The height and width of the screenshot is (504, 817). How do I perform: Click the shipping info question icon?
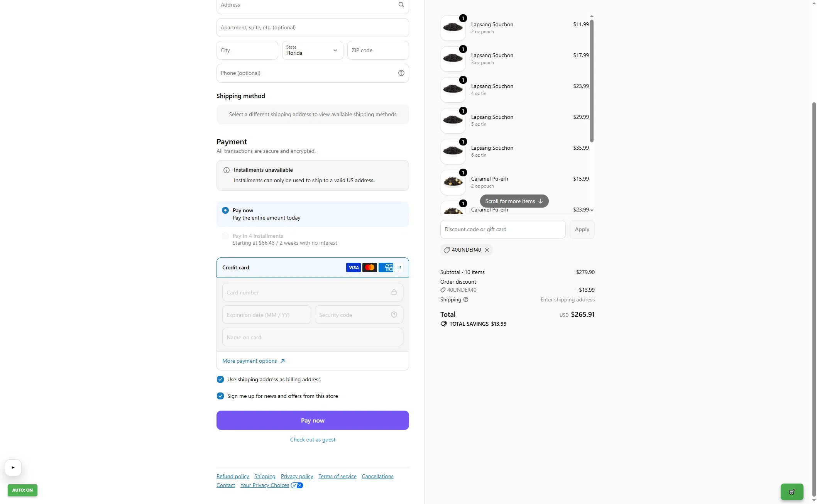point(466,299)
